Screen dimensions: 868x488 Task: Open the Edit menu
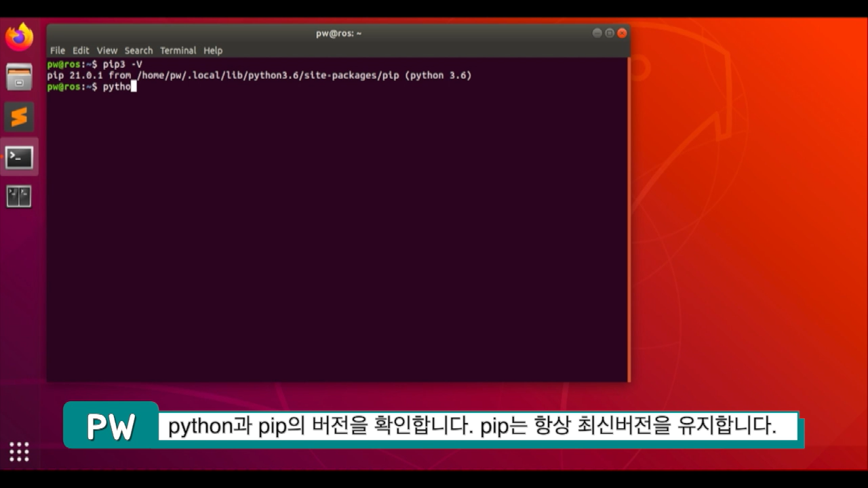(x=81, y=50)
